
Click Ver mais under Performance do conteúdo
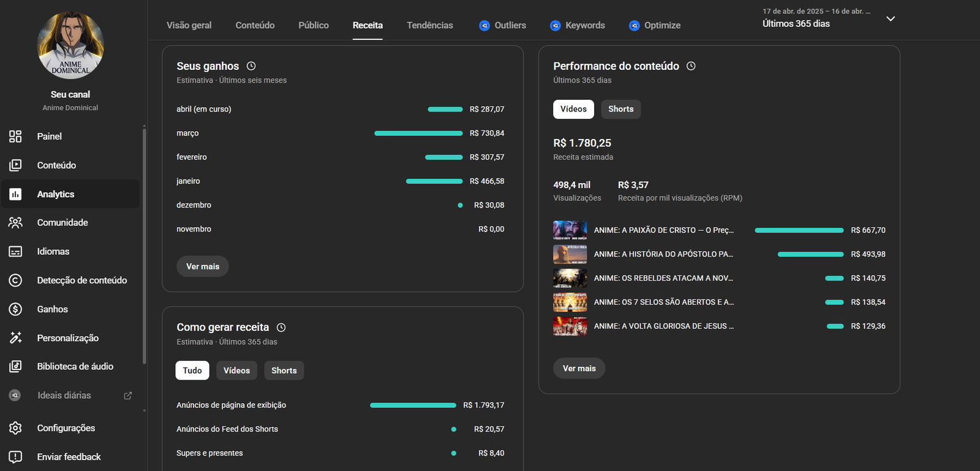[579, 368]
